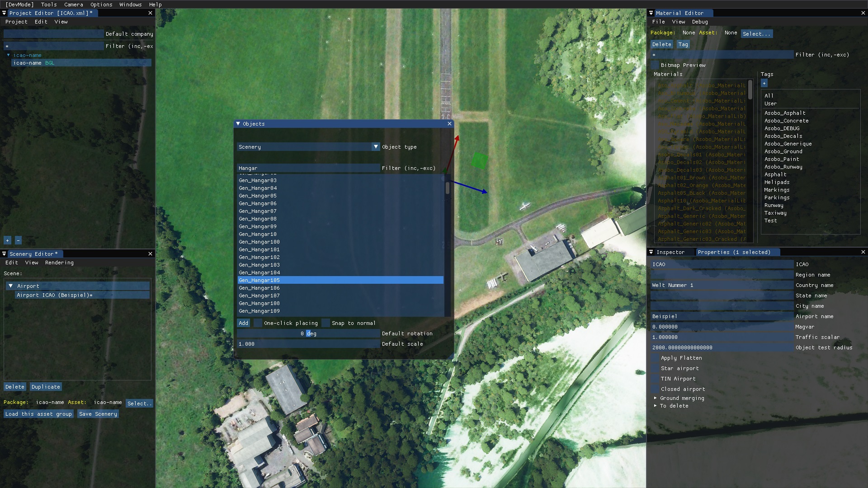
Task: Open the Object type dropdown
Action: click(x=376, y=147)
